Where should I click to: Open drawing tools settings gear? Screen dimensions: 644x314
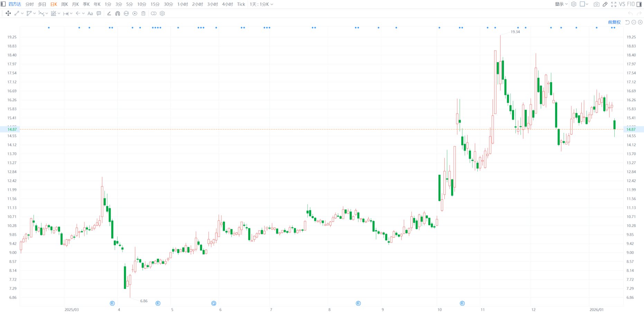point(162,13)
